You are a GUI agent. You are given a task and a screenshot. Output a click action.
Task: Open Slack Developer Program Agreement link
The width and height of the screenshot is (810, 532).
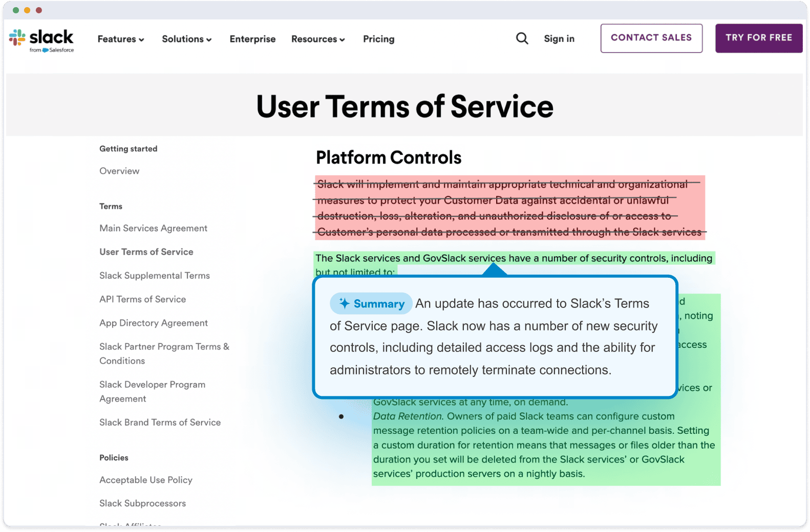(x=153, y=391)
